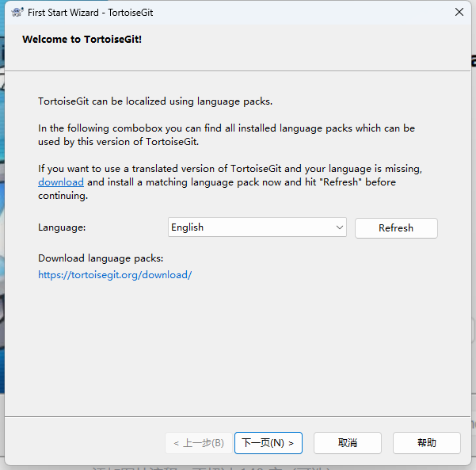The height and width of the screenshot is (470, 476).
Task: Cancel the wizard with 取消 button
Action: click(347, 443)
